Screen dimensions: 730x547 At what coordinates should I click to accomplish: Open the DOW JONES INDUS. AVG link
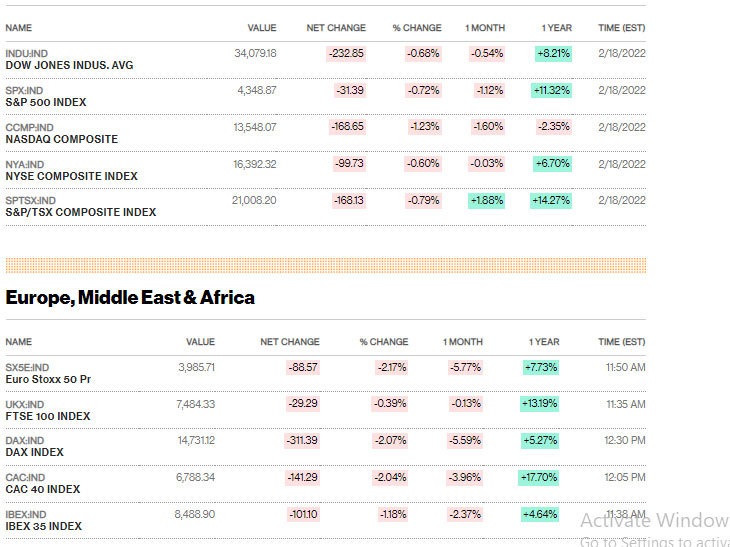[69, 66]
